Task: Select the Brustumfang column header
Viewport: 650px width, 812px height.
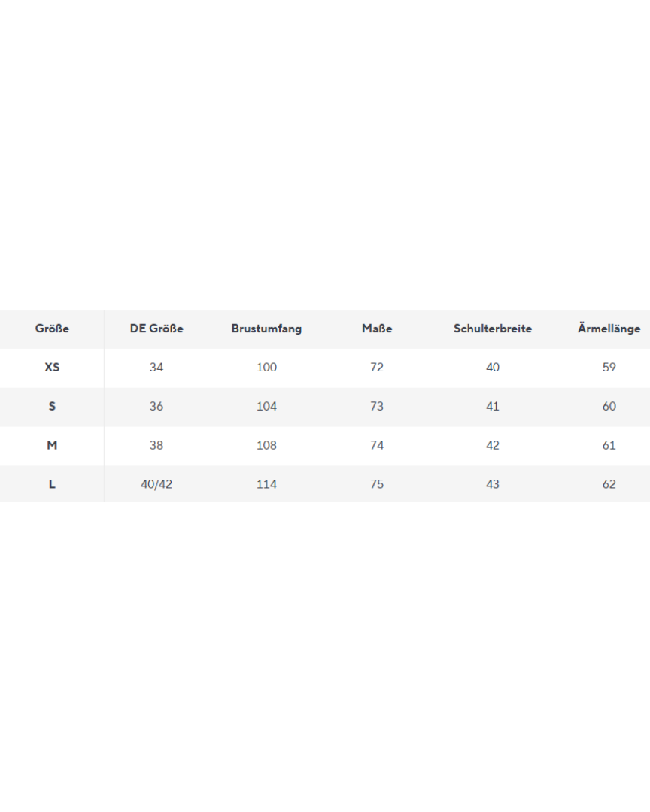Action: pos(266,329)
